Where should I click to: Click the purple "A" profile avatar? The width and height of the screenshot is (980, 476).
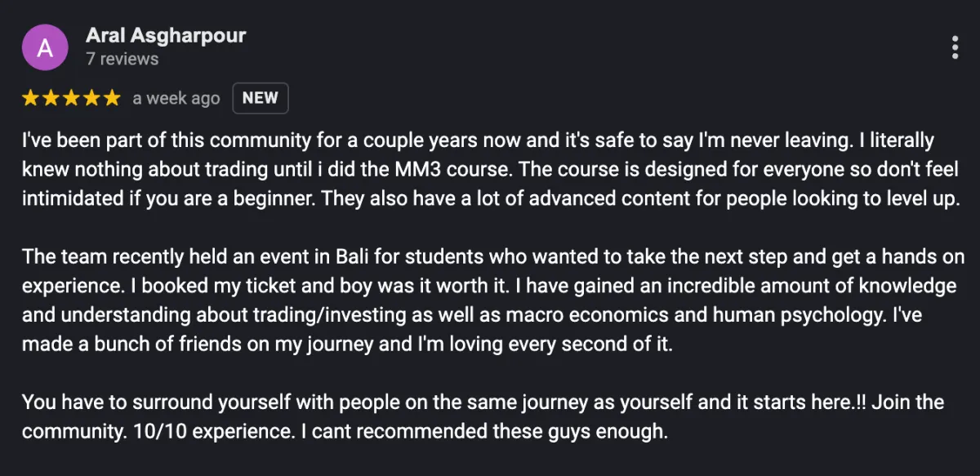[x=45, y=48]
